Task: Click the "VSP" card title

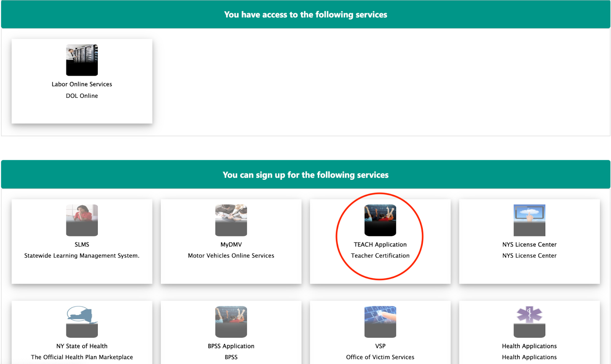Action: click(x=380, y=346)
